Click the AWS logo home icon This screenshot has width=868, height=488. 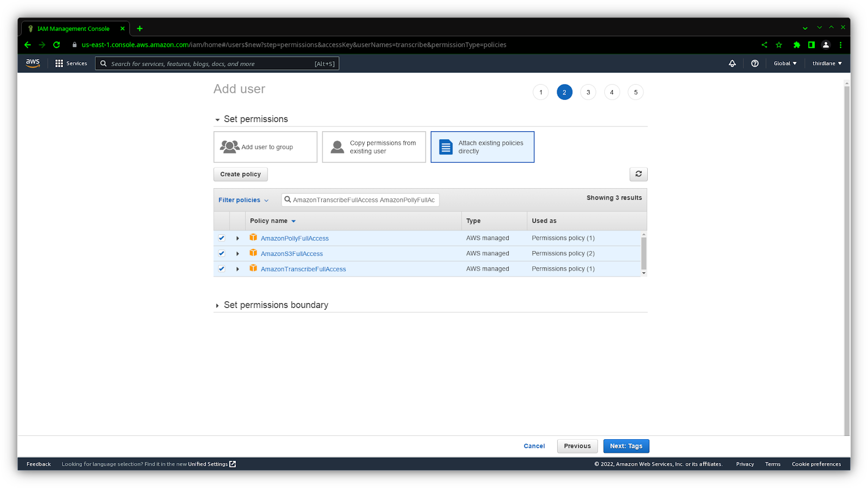[33, 63]
